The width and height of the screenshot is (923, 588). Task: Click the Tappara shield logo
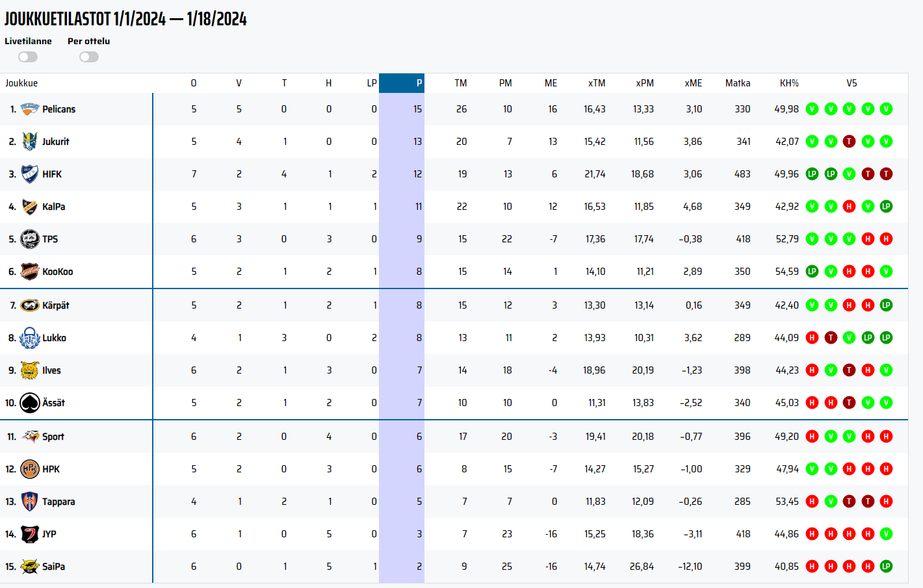point(30,502)
